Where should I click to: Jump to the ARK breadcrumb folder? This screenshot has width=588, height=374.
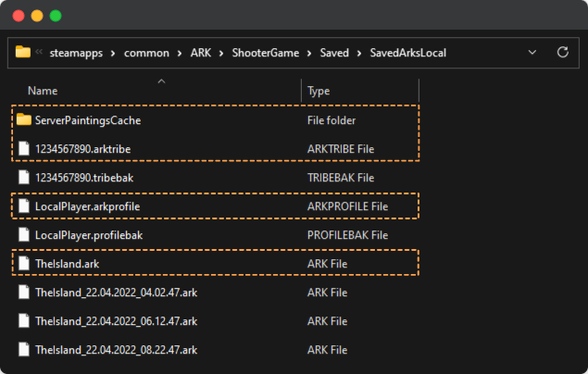pos(201,53)
